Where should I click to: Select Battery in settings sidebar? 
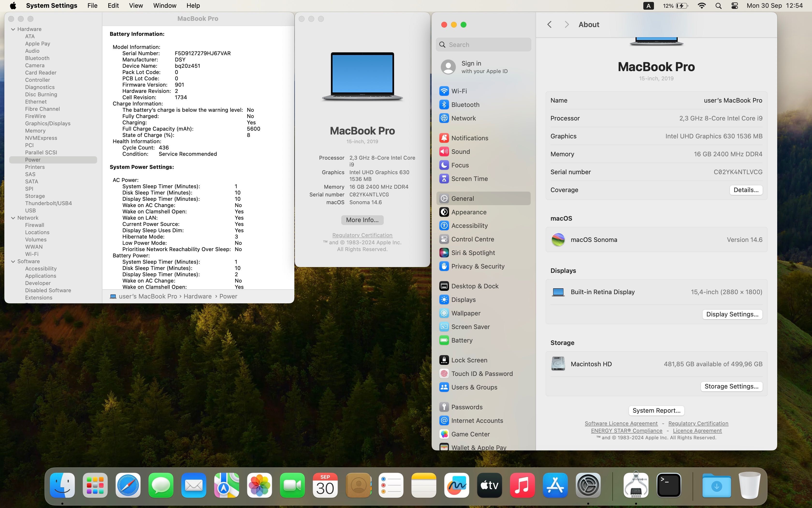pos(483,340)
